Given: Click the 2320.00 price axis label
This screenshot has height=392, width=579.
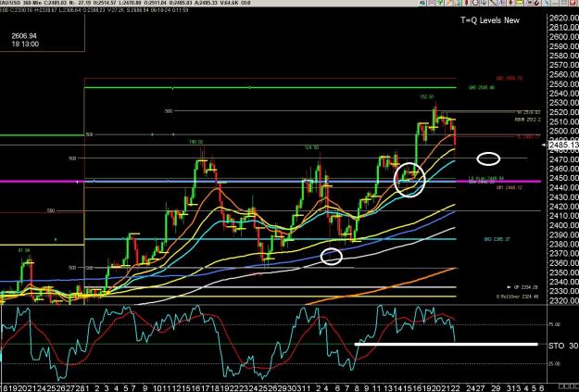Looking at the screenshot, I should (x=564, y=300).
